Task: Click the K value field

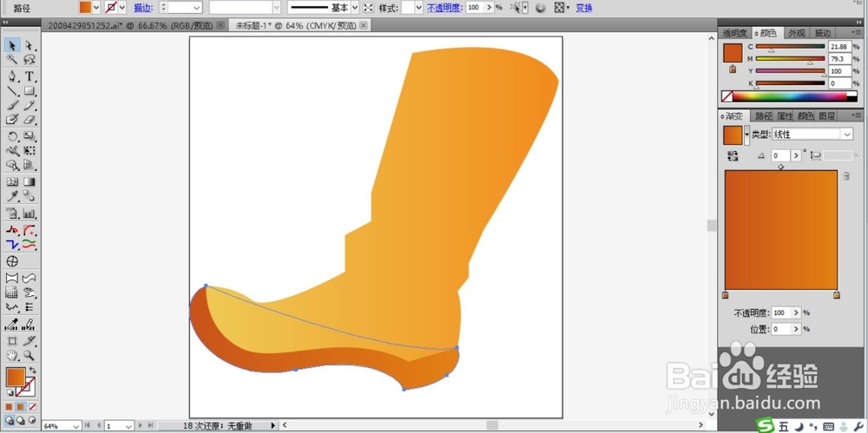Action: (x=839, y=83)
